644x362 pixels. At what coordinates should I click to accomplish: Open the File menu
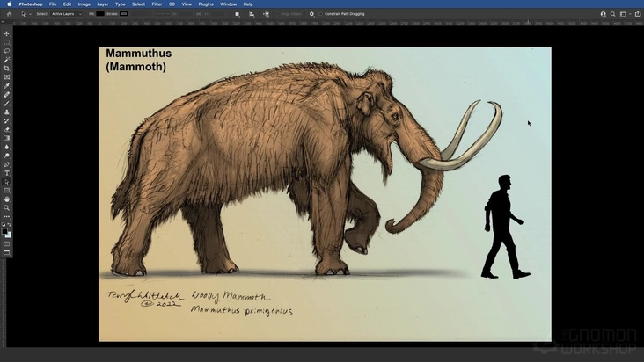click(x=53, y=4)
